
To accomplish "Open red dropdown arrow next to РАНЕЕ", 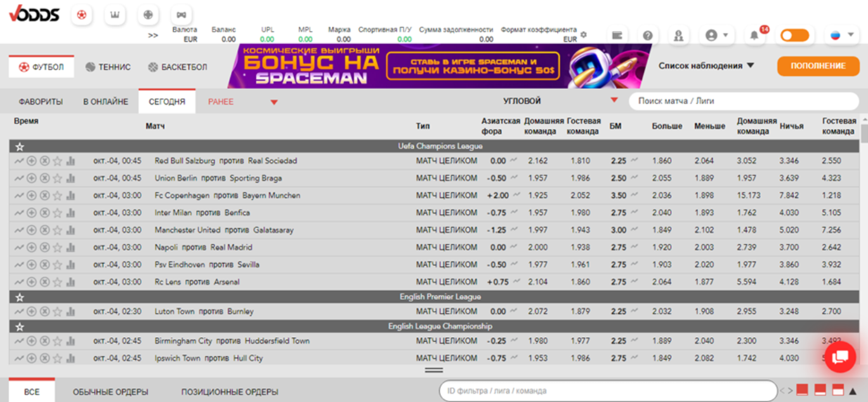I will pyautogui.click(x=274, y=102).
